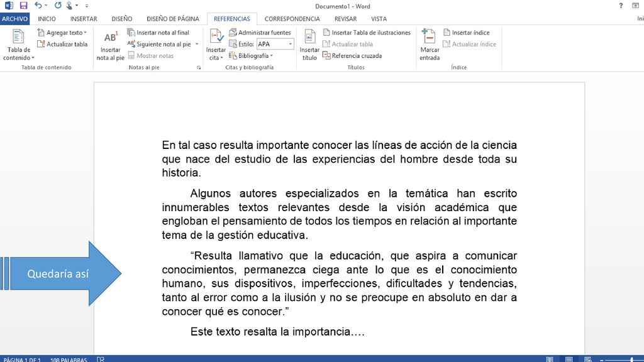Open the Agregar texto dropdown
This screenshot has width=644, height=362.
62,33
